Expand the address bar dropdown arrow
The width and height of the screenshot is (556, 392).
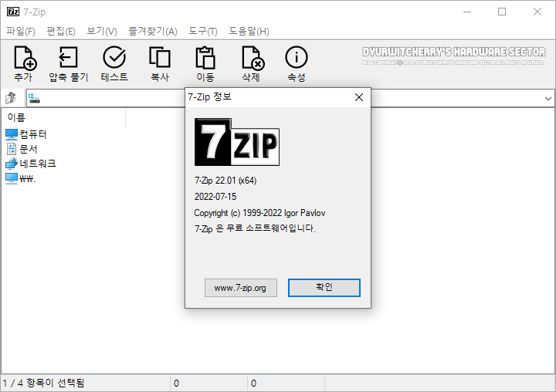click(x=548, y=98)
